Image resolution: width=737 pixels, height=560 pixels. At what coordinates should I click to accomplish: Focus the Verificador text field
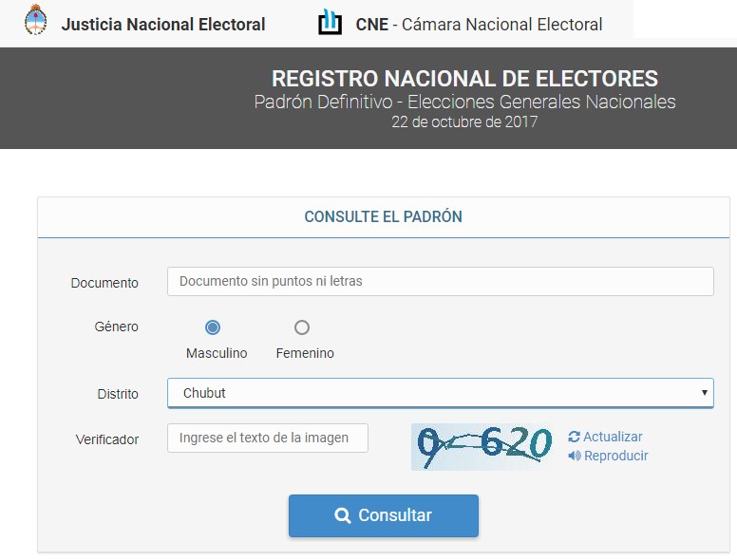click(268, 438)
